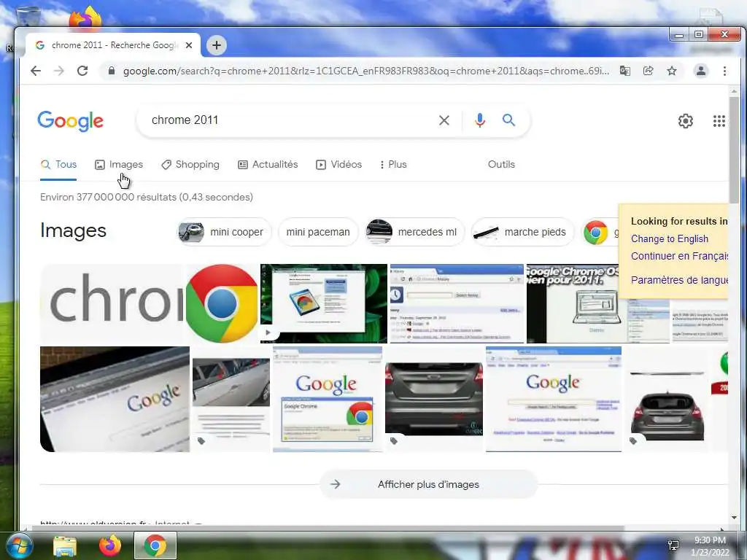Viewport: 747px width, 560px height.
Task: Click the network icon in system tray
Action: click(x=673, y=545)
